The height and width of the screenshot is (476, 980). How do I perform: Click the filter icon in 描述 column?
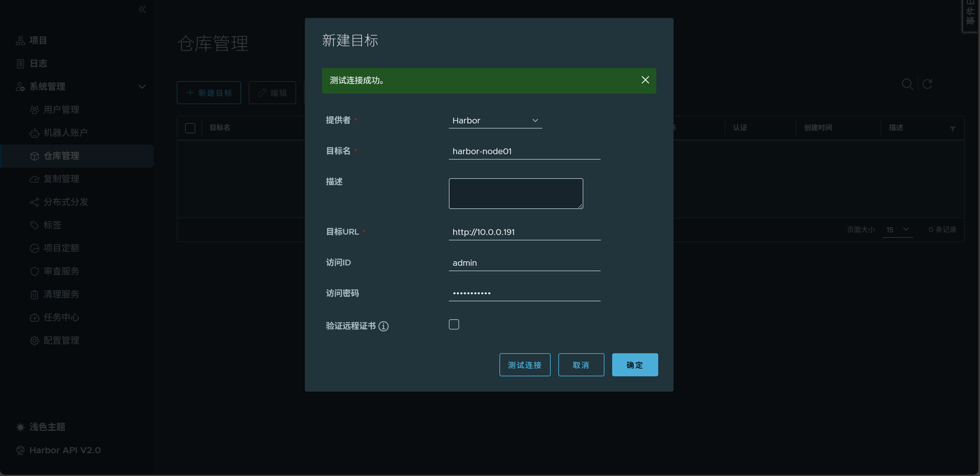(x=952, y=129)
